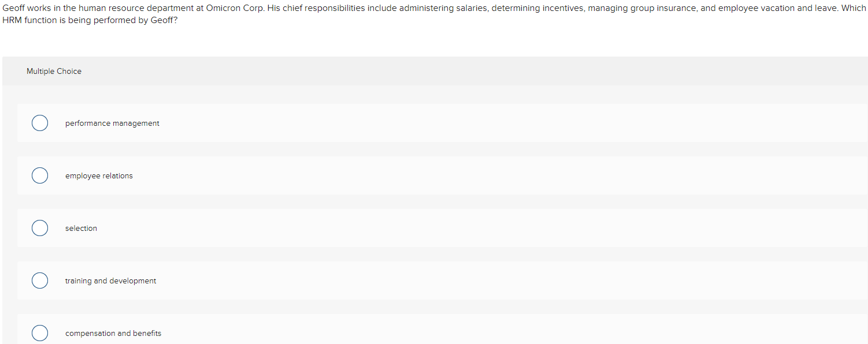868x344 pixels.
Task: Click the selection option text
Action: tap(81, 228)
